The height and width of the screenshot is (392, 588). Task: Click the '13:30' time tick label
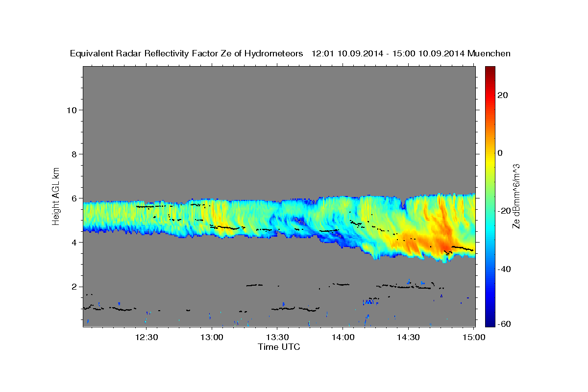point(277,338)
